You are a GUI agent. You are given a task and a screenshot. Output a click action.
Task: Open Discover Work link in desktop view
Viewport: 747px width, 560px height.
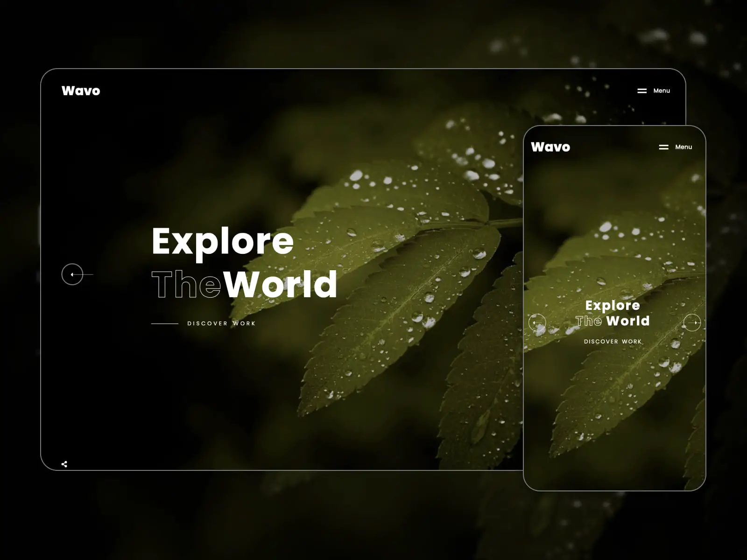(x=221, y=323)
